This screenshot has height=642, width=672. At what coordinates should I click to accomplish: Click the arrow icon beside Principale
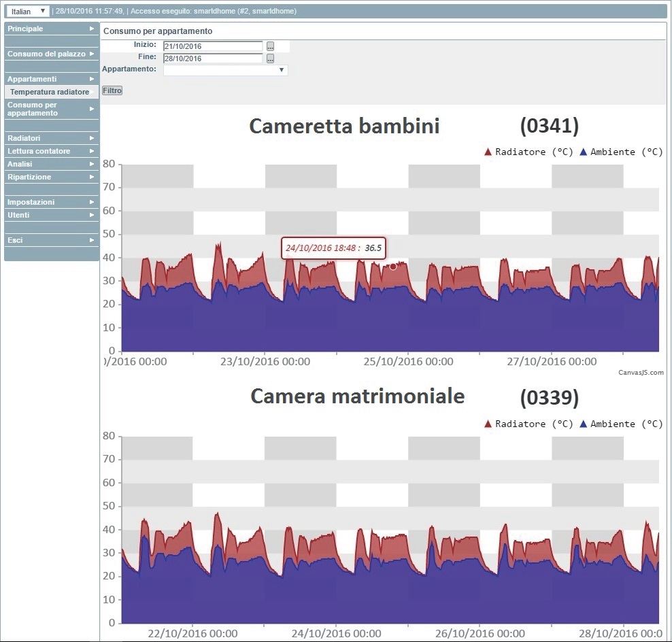92,29
